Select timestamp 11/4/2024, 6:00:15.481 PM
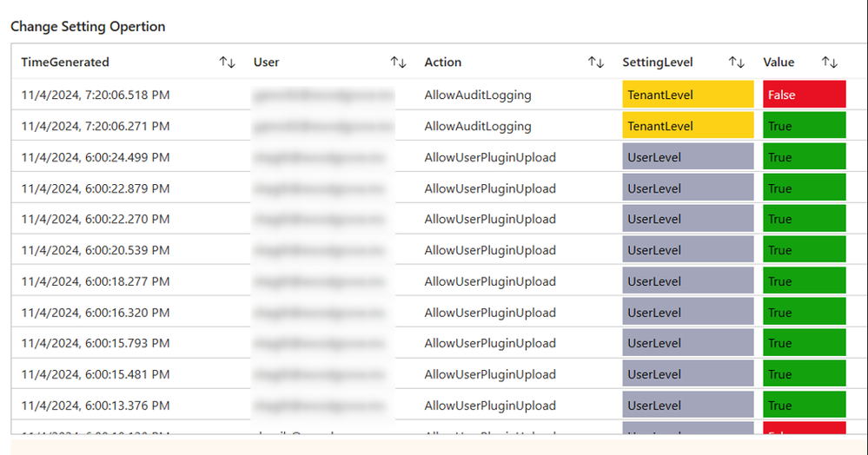The height and width of the screenshot is (455, 868). click(96, 374)
